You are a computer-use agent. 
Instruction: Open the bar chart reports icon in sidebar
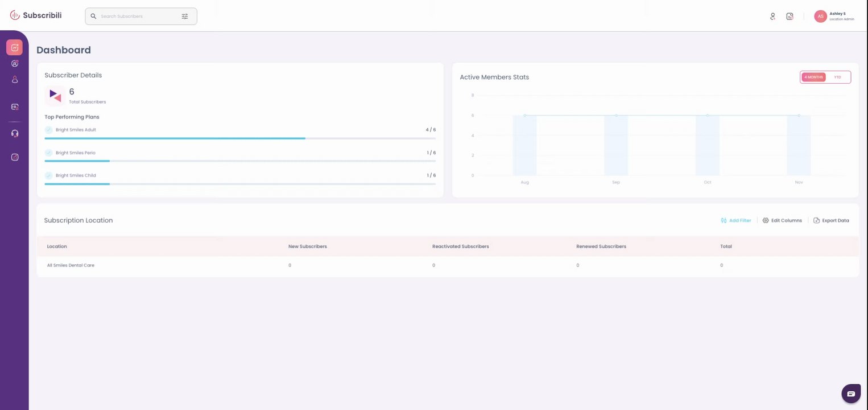[15, 157]
